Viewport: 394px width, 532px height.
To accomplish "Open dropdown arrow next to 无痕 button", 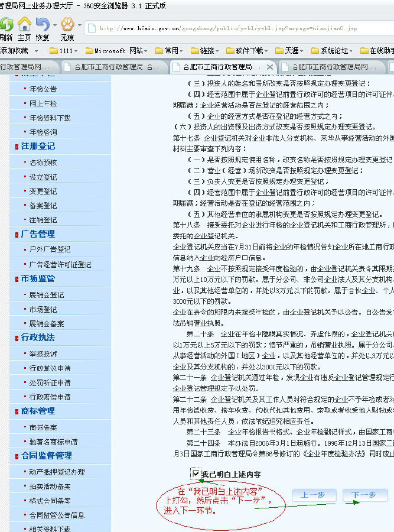I will coord(79,25).
